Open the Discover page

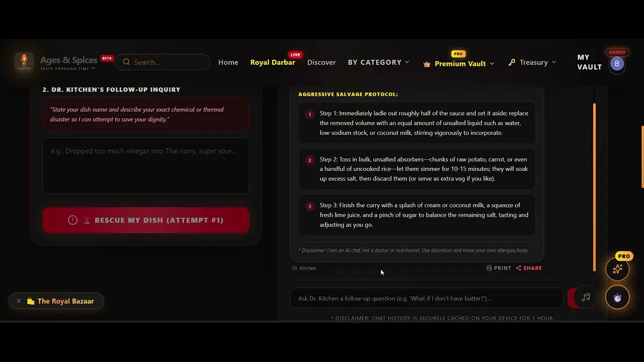pos(321,62)
